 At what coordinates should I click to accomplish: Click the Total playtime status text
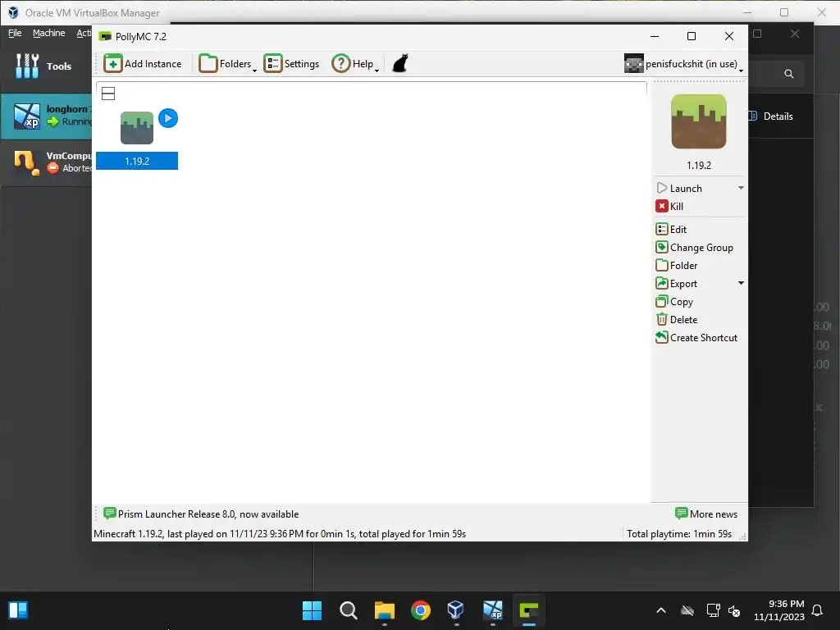pyautogui.click(x=679, y=533)
